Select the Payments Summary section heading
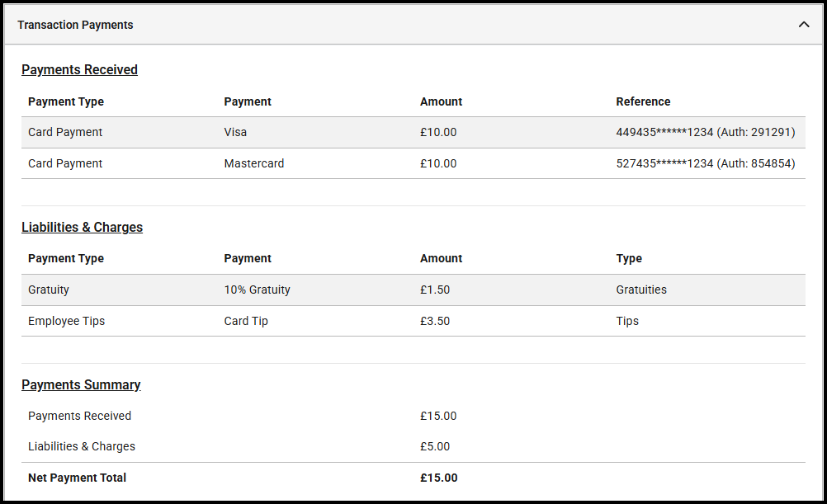827x504 pixels. [x=81, y=385]
